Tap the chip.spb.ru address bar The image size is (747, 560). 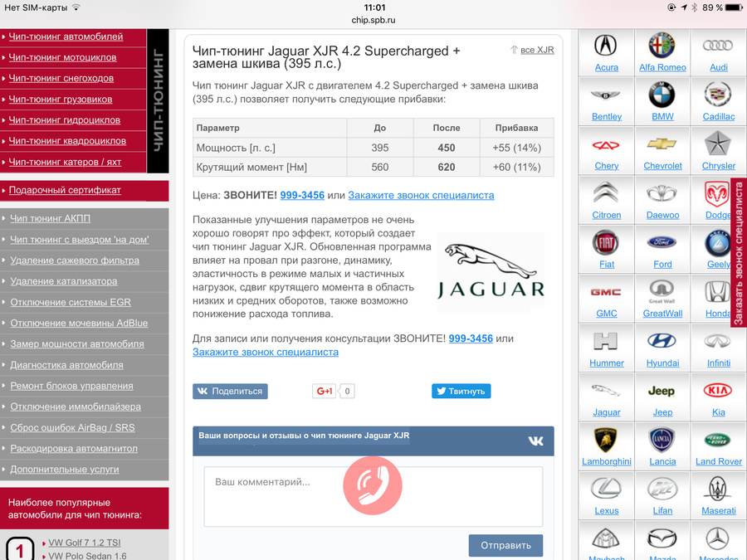tap(373, 20)
